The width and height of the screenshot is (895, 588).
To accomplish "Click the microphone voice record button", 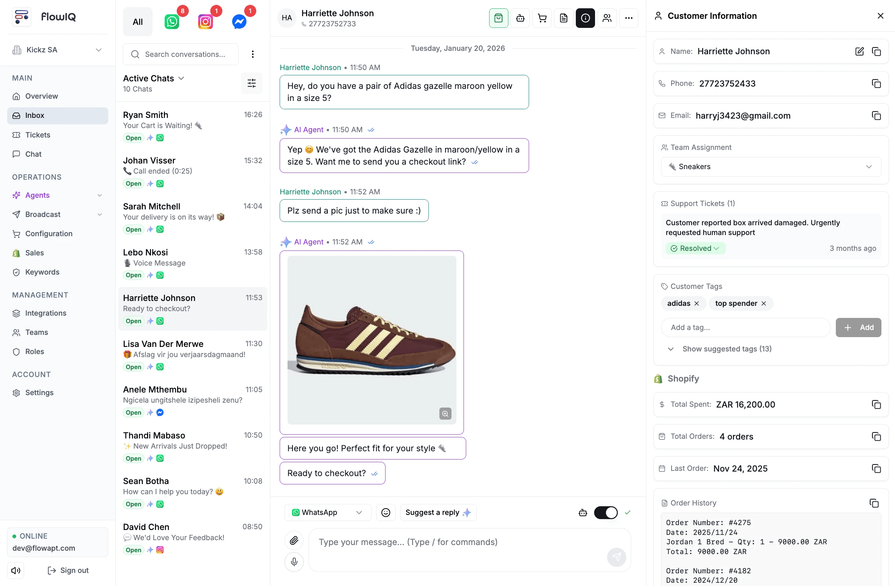I will pos(294,562).
